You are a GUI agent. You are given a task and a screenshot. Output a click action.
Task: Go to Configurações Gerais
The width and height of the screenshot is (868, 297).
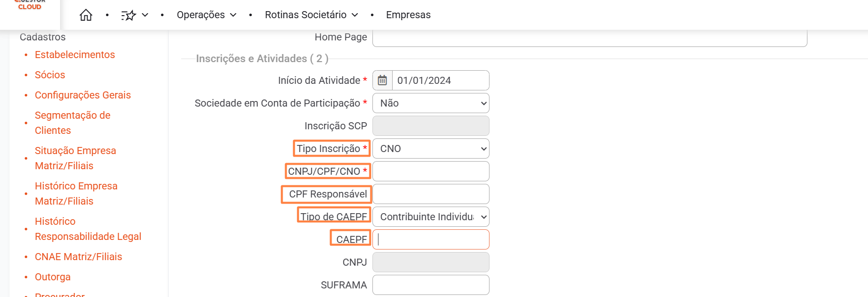(x=83, y=95)
